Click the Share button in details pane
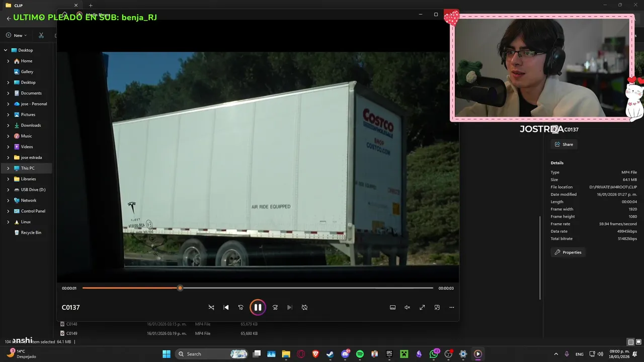Screen dimensions: 644x362 coord(564,144)
